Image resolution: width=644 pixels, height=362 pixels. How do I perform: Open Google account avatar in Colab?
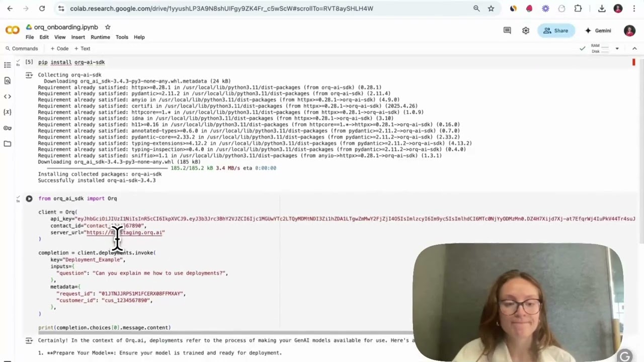tap(629, 31)
